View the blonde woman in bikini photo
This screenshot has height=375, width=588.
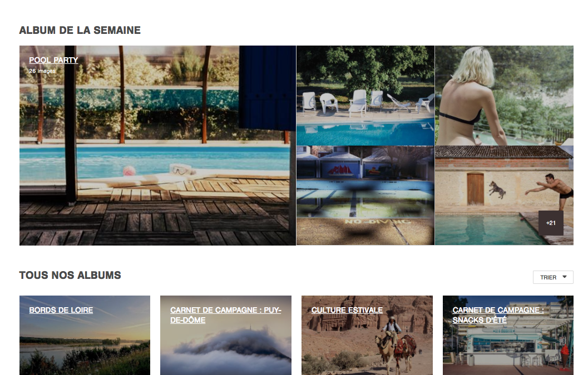point(504,96)
